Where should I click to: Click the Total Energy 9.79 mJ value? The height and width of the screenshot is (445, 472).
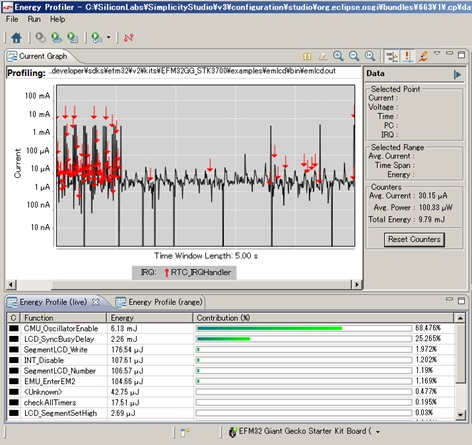(432, 219)
